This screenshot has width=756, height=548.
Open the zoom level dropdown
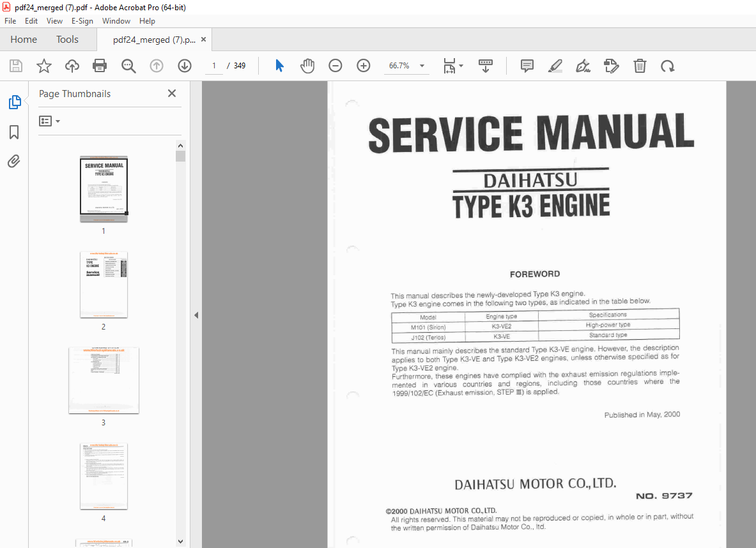coord(422,66)
